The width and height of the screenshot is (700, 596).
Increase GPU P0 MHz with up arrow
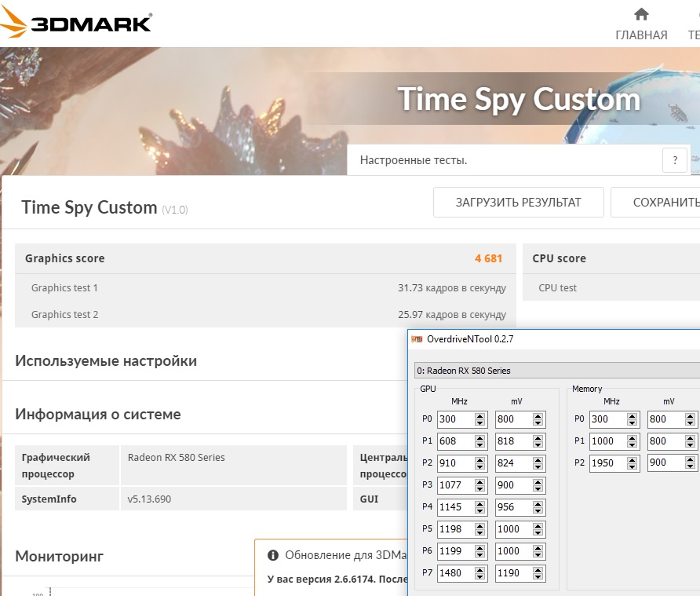pos(480,415)
